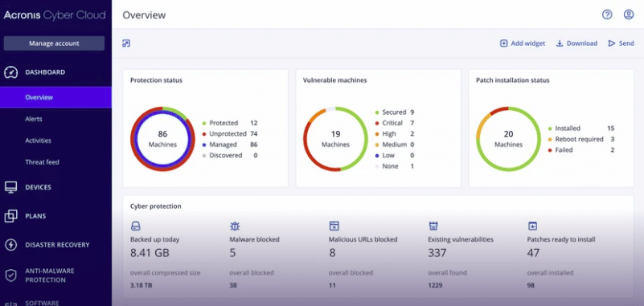Click the Download arrow icon

tap(560, 43)
